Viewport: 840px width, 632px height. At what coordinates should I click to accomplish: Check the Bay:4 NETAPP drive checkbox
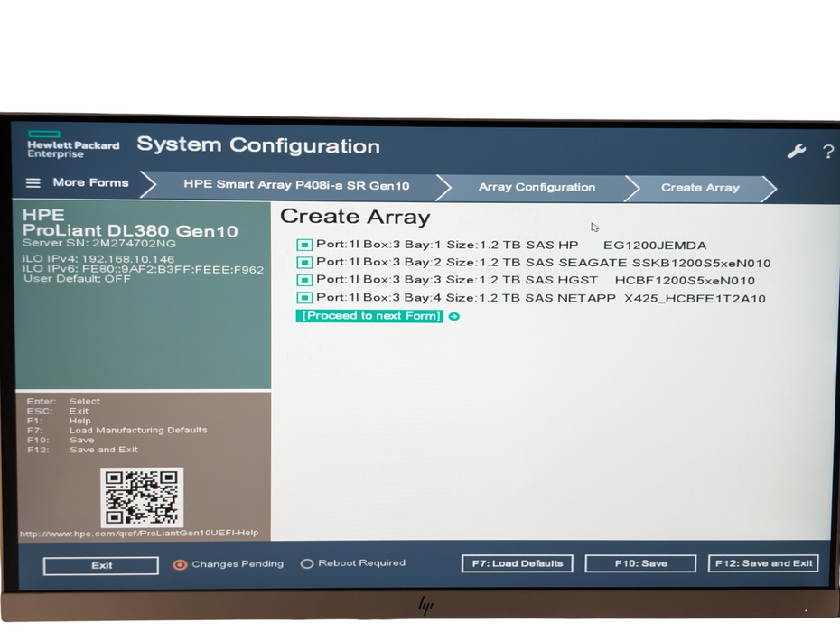coord(303,298)
